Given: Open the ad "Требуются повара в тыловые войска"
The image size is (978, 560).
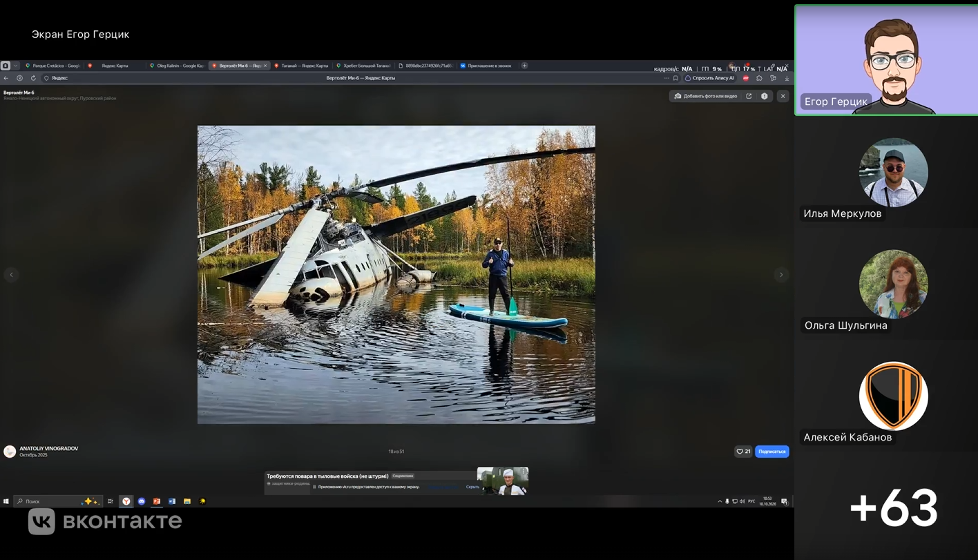Looking at the screenshot, I should (327, 476).
